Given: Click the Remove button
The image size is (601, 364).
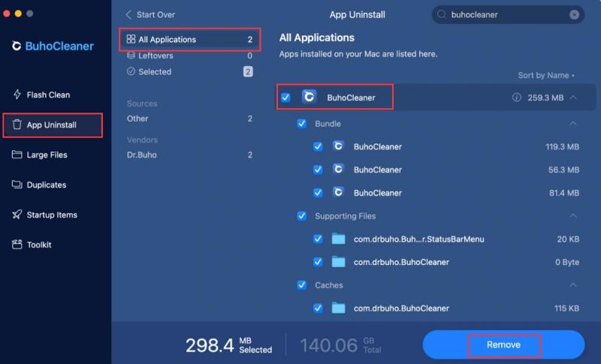Looking at the screenshot, I should tap(503, 345).
